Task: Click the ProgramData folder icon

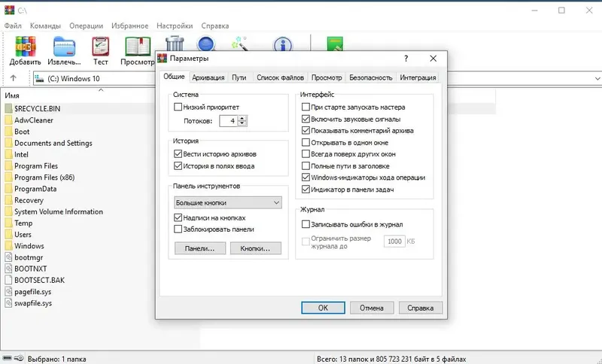Action: 9,189
